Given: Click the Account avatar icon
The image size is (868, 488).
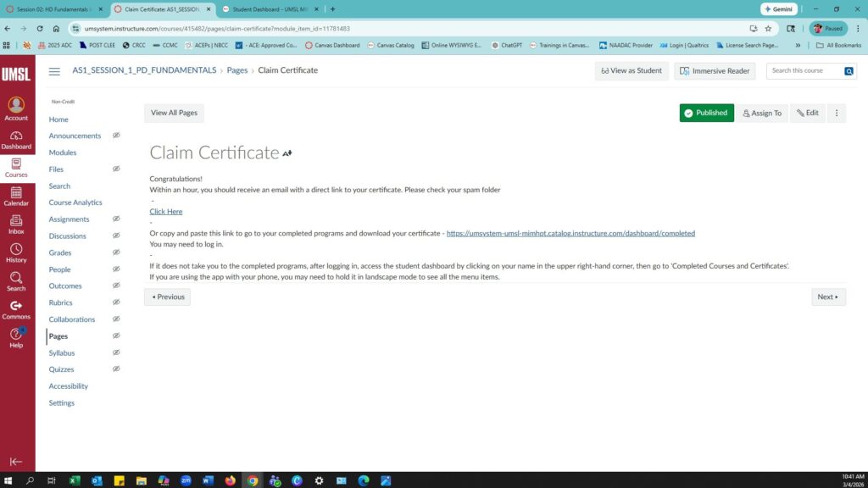Looking at the screenshot, I should point(16,107).
